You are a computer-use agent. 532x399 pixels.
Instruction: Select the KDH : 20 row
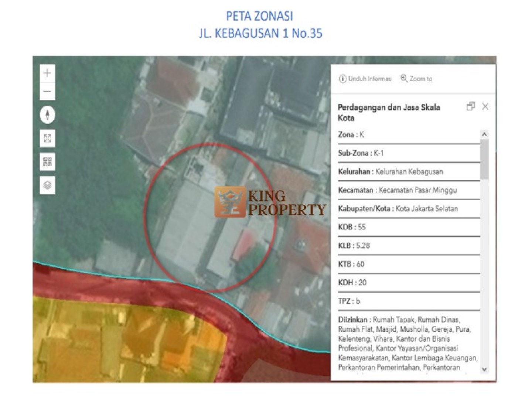[x=409, y=283]
